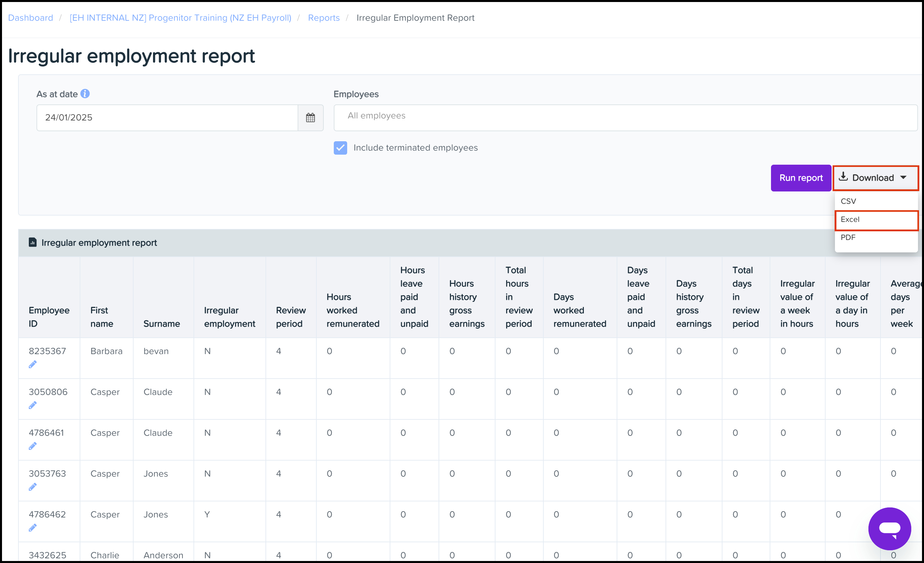Click edit pencil for employee 4786462
This screenshot has width=924, height=563.
point(32,528)
